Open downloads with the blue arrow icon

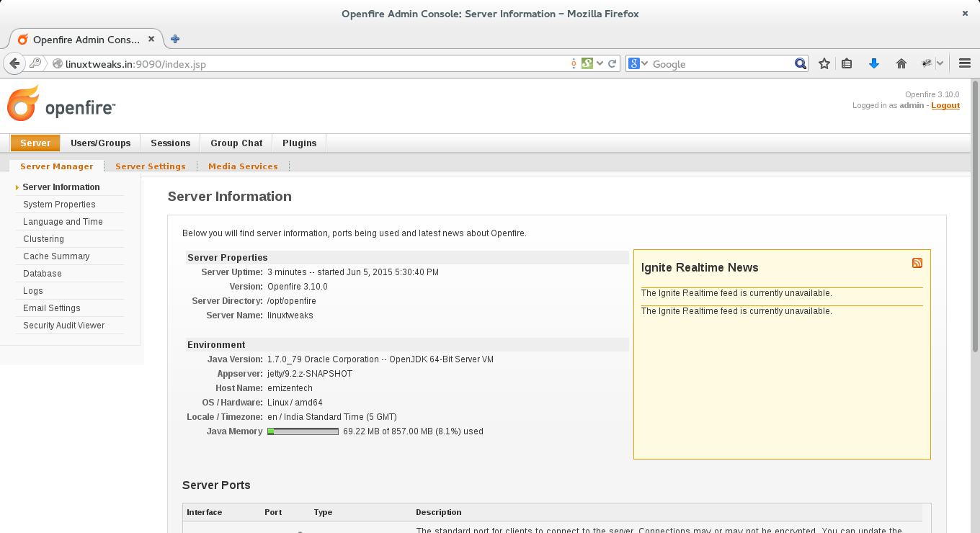(x=874, y=63)
